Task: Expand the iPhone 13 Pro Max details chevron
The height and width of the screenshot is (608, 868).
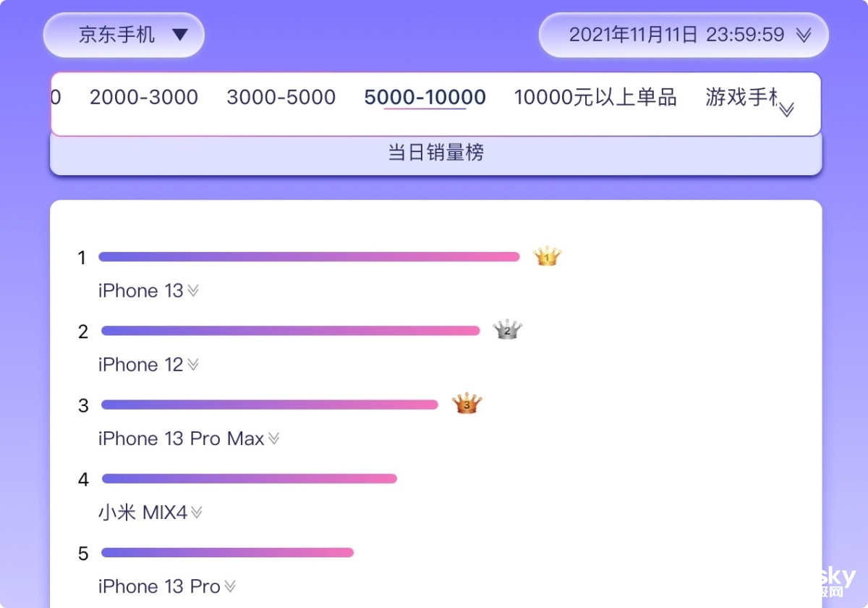Action: click(x=273, y=439)
